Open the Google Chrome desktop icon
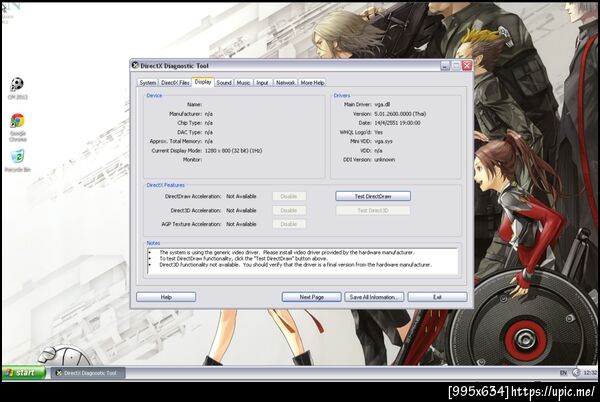 point(18,127)
